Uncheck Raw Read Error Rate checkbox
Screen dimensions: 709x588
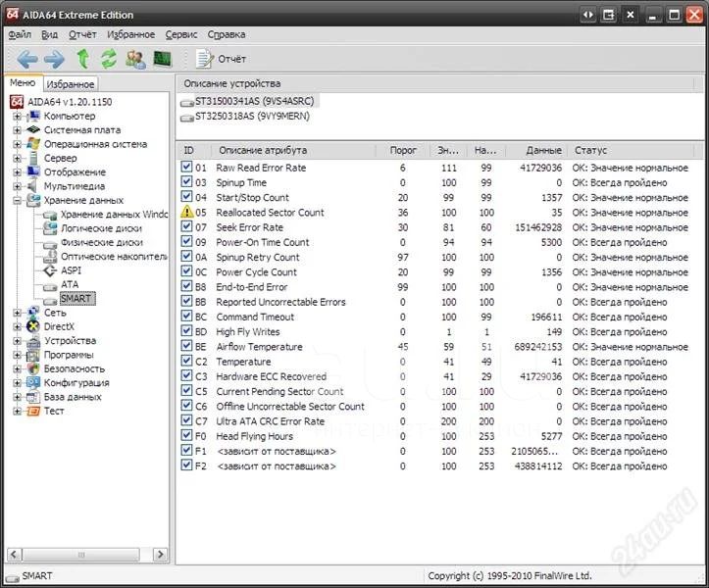pyautogui.click(x=186, y=167)
